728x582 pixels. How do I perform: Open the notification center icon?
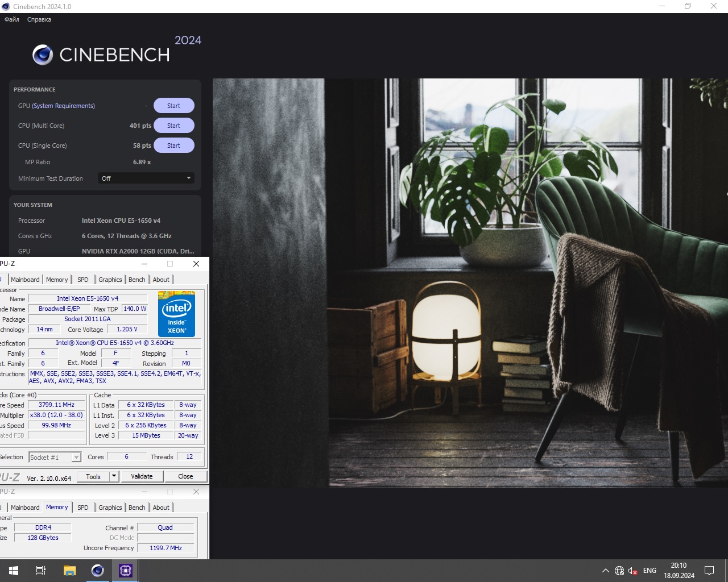point(709,571)
